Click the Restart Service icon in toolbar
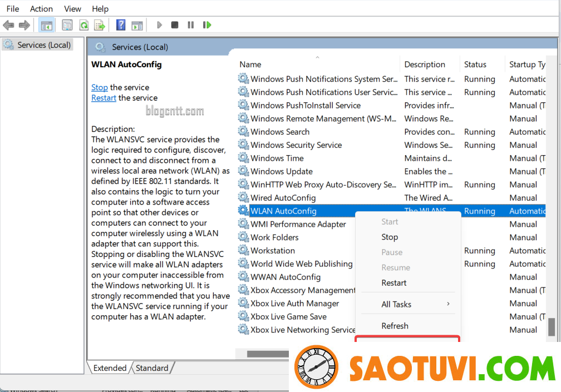 [x=207, y=25]
